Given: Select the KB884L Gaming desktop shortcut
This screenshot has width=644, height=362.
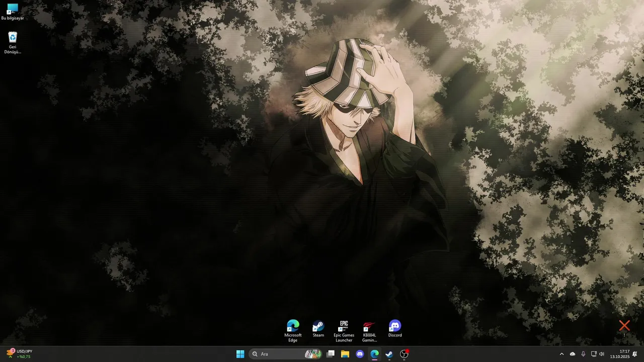Looking at the screenshot, I should coord(369,331).
